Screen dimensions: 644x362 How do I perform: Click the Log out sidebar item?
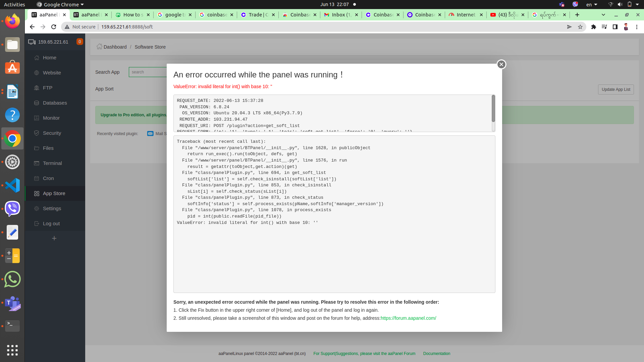pos(51,224)
